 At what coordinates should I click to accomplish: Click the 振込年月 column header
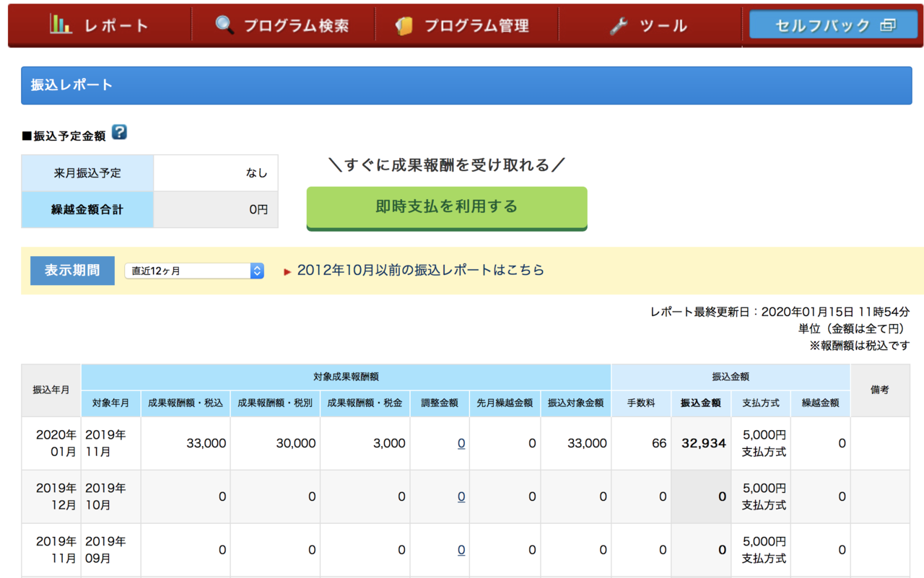click(x=51, y=390)
